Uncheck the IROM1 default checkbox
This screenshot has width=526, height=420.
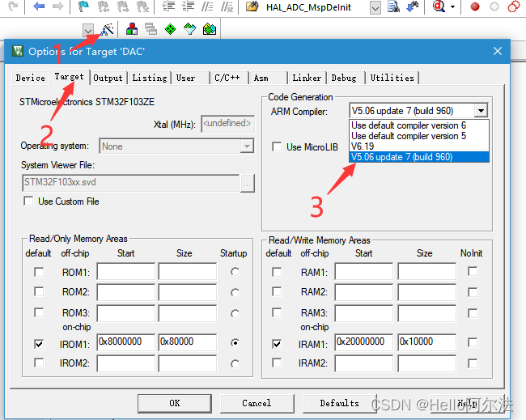click(x=39, y=344)
